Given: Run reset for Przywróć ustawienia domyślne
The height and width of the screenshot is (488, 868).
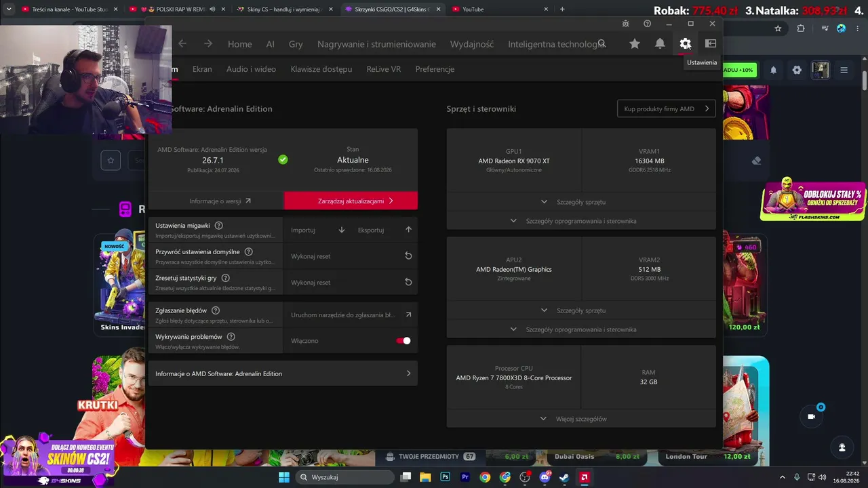Looking at the screenshot, I should tap(351, 256).
